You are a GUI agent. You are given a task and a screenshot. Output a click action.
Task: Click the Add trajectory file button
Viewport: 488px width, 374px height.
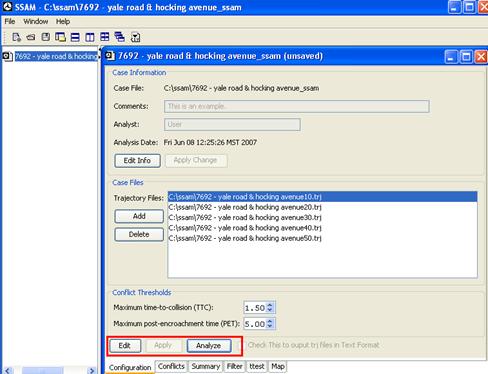pos(139,216)
